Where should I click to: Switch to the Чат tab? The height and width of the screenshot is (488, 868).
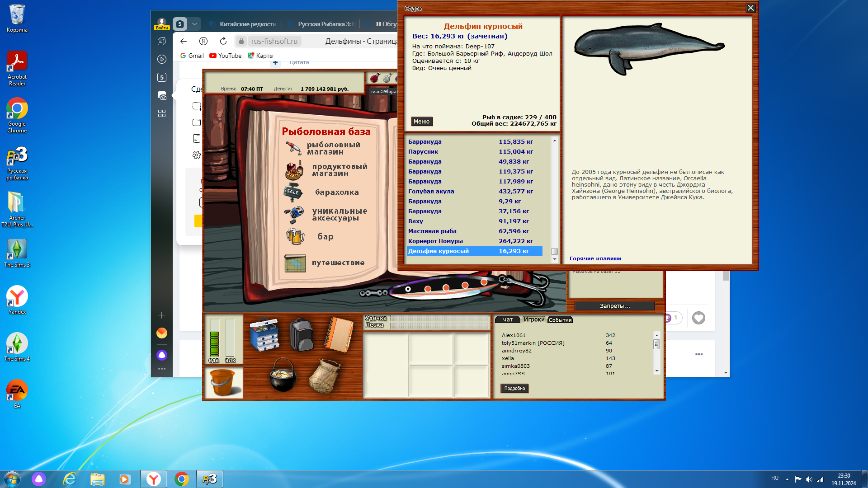click(x=508, y=319)
